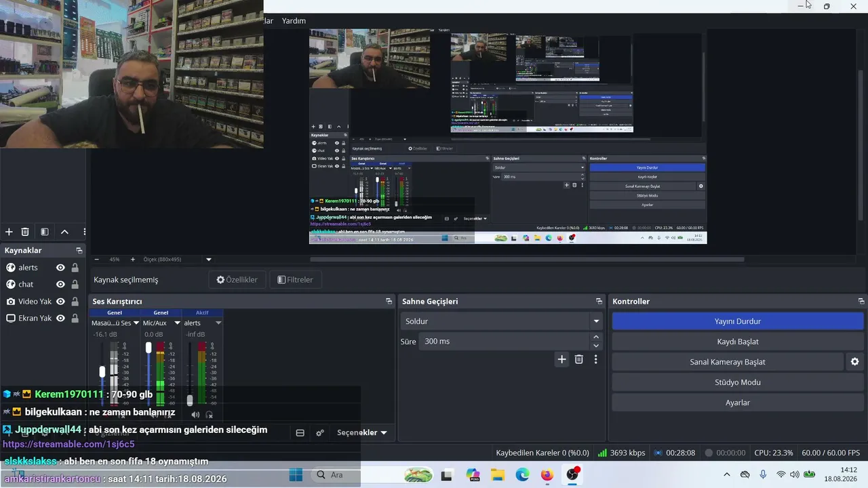Open Microsoft 365 Copilot taskbar icon

point(473,475)
